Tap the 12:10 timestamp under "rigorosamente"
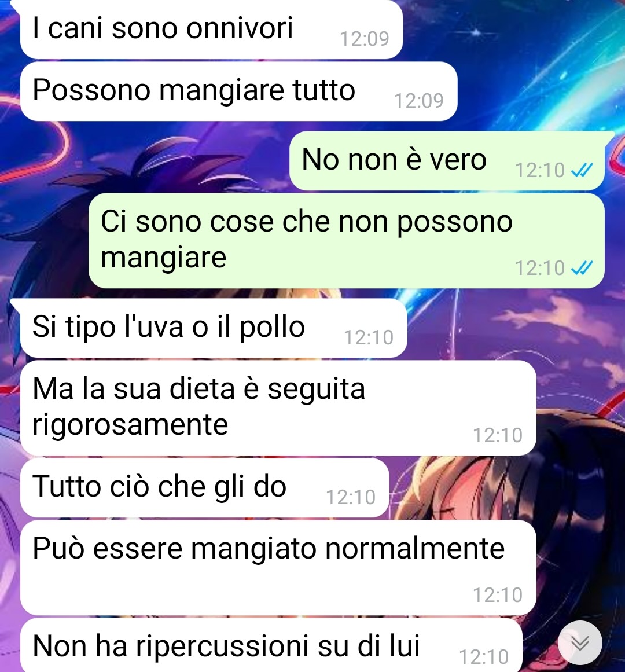Screen dimensions: 625x672 tap(498, 435)
